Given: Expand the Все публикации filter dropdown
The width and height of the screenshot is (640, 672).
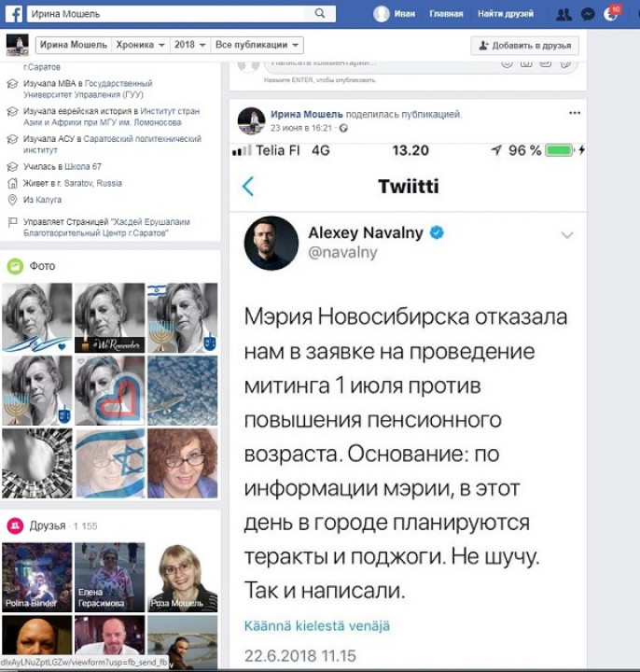Looking at the screenshot, I should tap(257, 45).
